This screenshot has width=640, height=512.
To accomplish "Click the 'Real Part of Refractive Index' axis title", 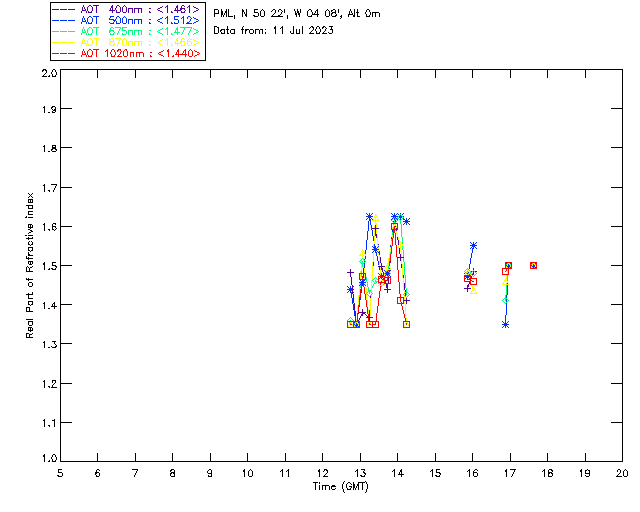I will tap(30, 265).
